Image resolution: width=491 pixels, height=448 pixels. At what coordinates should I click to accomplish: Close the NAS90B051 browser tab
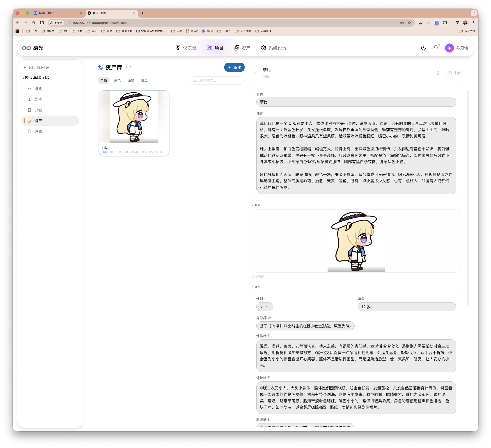point(81,13)
